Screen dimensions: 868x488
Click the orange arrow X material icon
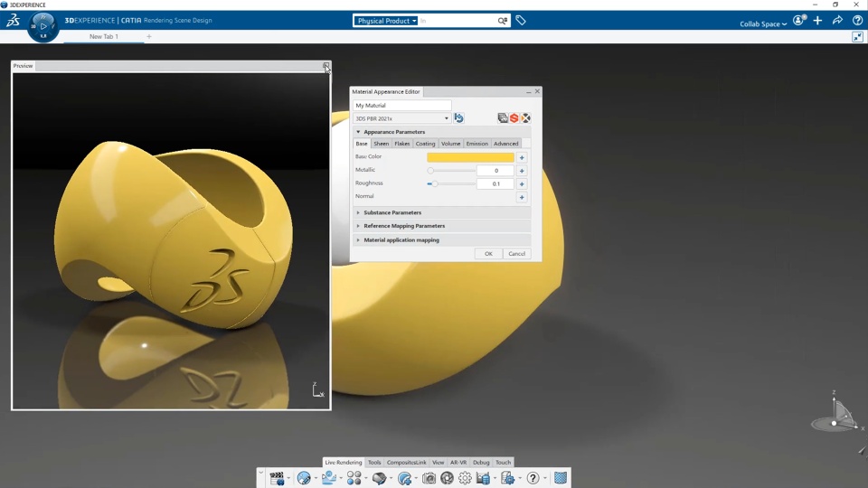click(525, 117)
